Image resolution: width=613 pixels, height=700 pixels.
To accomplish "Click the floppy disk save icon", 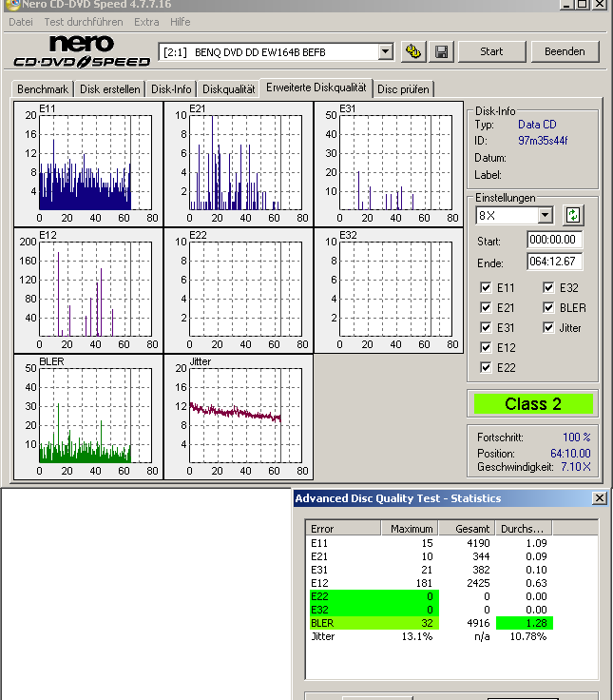I will 441,51.
